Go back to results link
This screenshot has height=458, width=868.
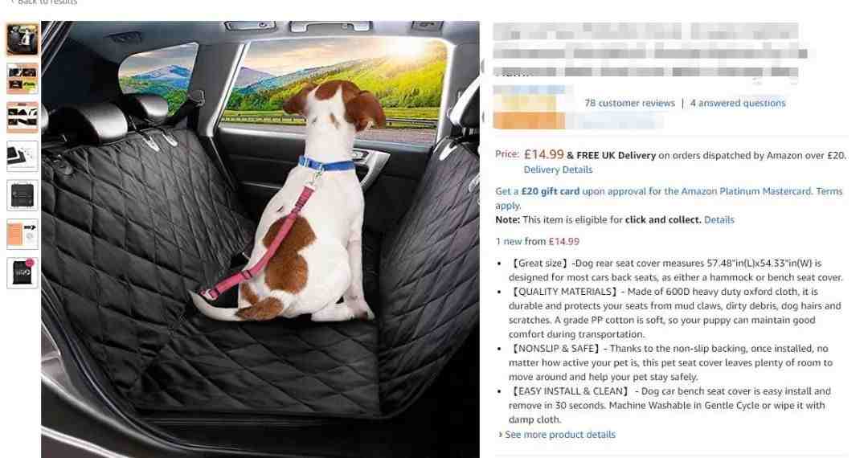(44, 2)
